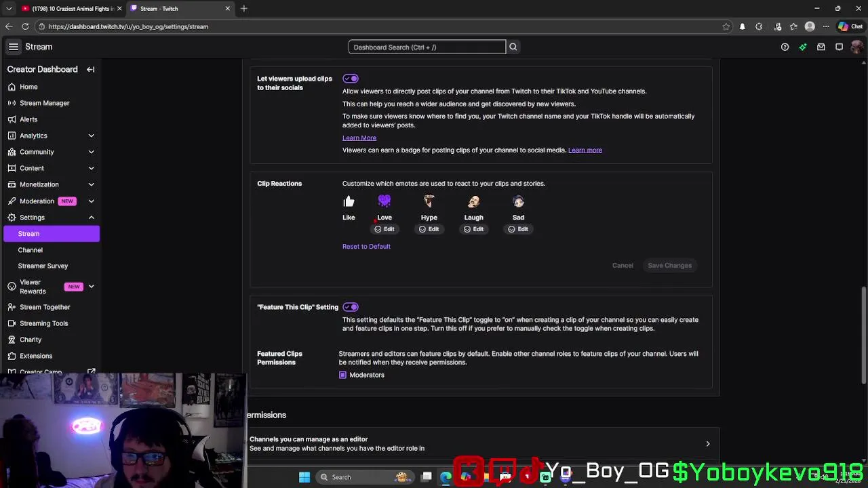
Task: Click the browser address bar URL
Action: coord(128,26)
